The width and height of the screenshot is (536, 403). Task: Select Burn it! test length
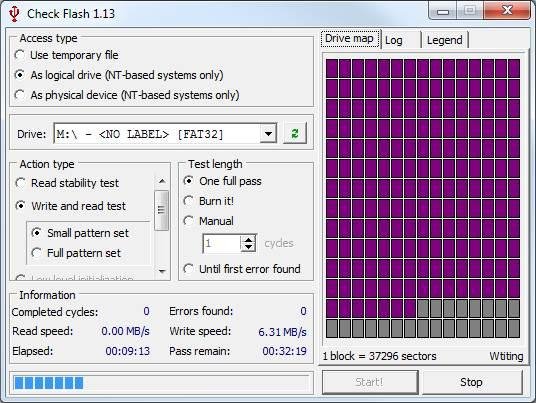coord(209,201)
